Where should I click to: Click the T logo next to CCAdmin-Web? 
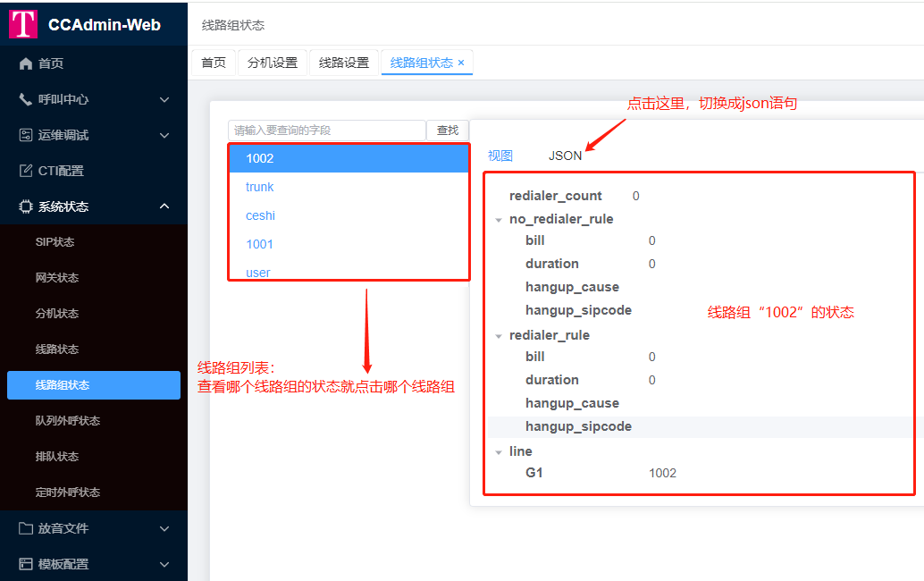23,24
